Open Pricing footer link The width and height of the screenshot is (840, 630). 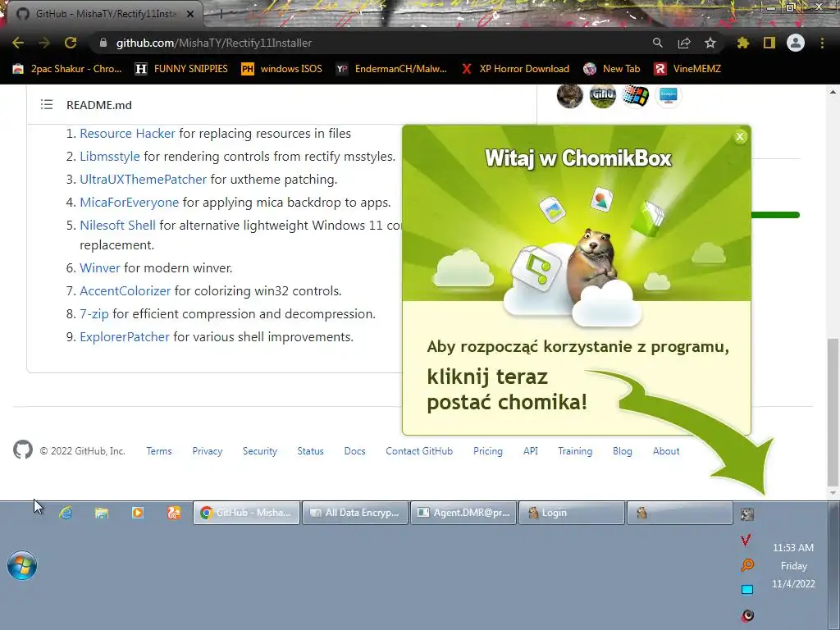[x=488, y=451]
